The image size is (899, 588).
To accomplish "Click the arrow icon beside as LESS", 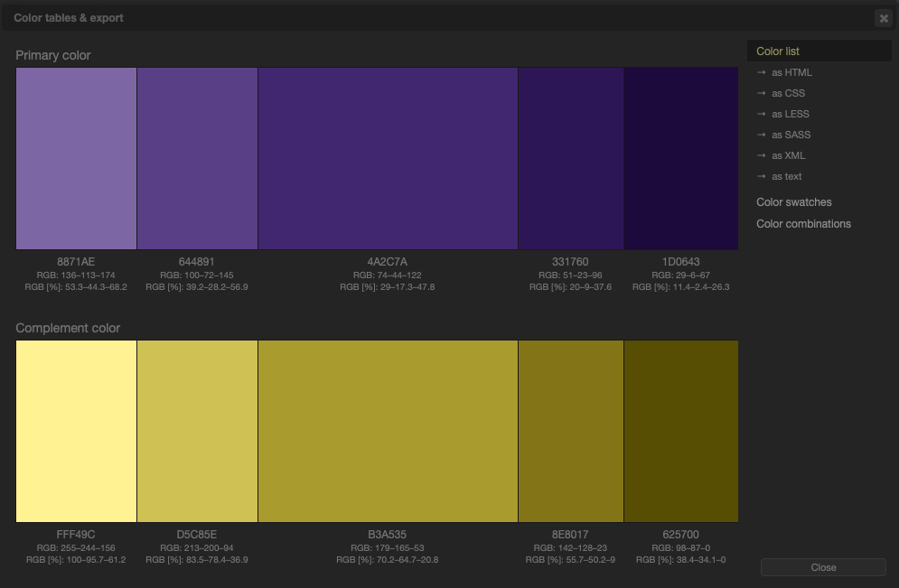I will click(762, 114).
